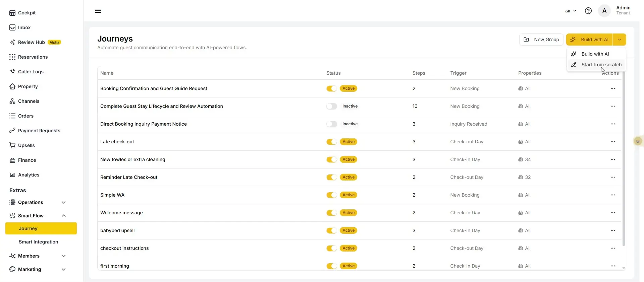This screenshot has height=282, width=644.
Task: Click the Analytics bar chart icon
Action: [x=12, y=175]
